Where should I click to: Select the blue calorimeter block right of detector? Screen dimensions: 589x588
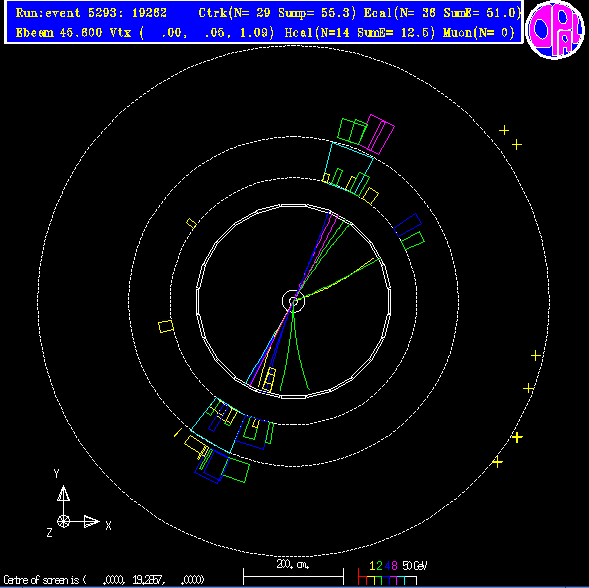coord(408,225)
